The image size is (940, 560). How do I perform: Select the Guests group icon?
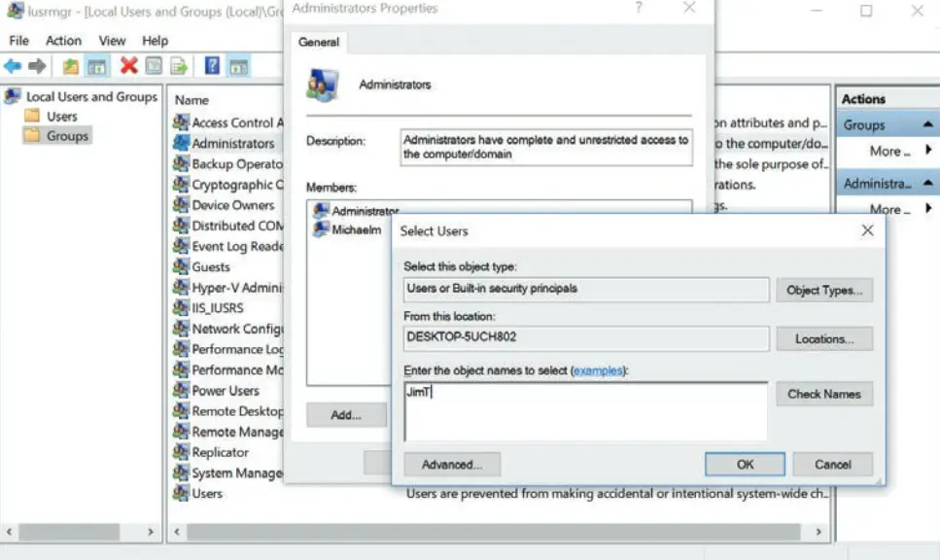[181, 266]
